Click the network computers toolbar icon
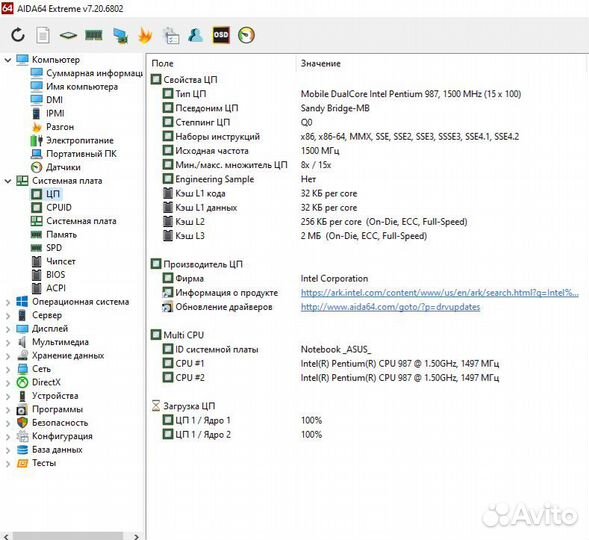The width and height of the screenshot is (589, 540). [121, 35]
